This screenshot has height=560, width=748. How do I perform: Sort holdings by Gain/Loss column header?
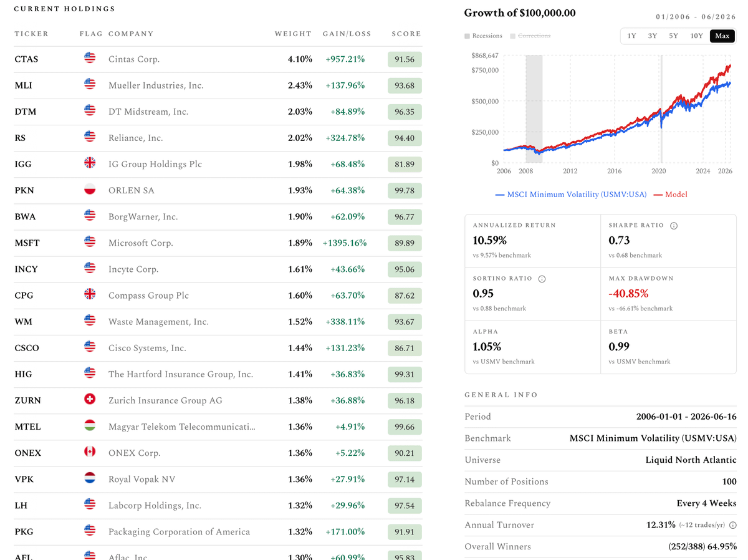pos(347,34)
